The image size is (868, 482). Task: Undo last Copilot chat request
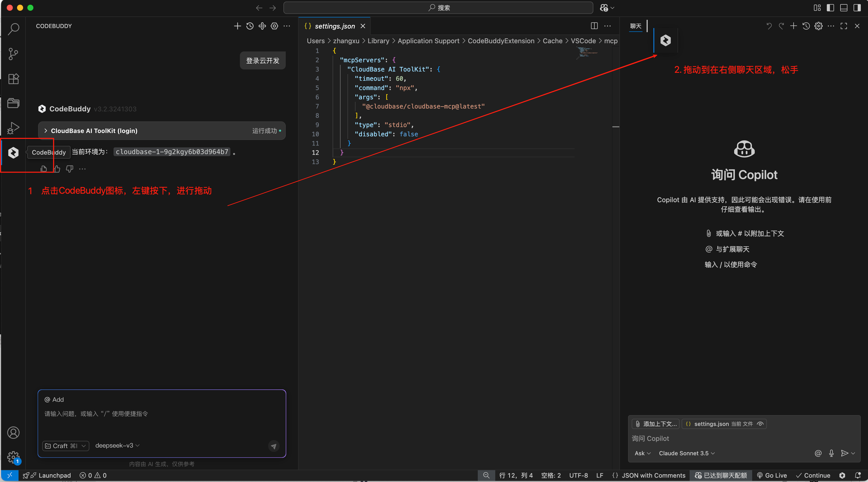tap(769, 26)
